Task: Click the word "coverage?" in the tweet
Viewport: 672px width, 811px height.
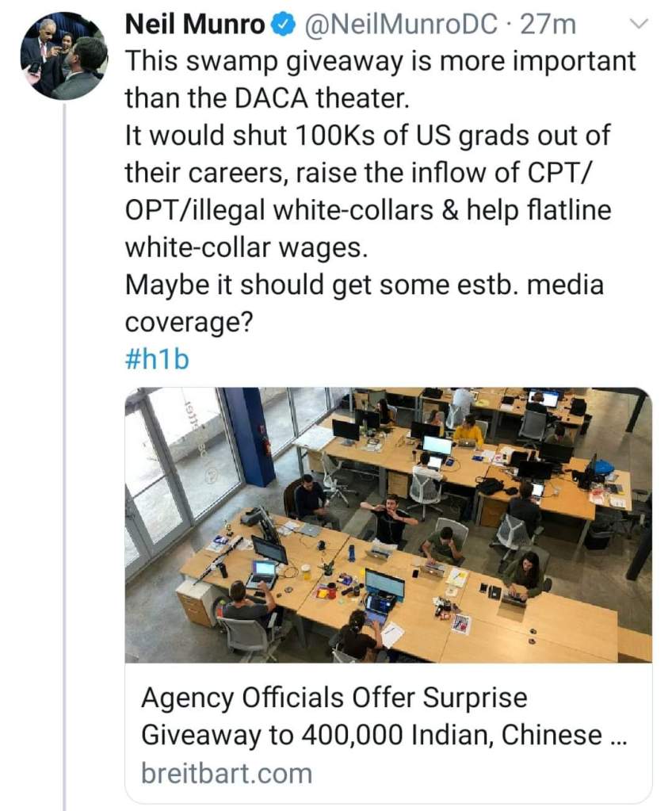Action: [x=189, y=322]
